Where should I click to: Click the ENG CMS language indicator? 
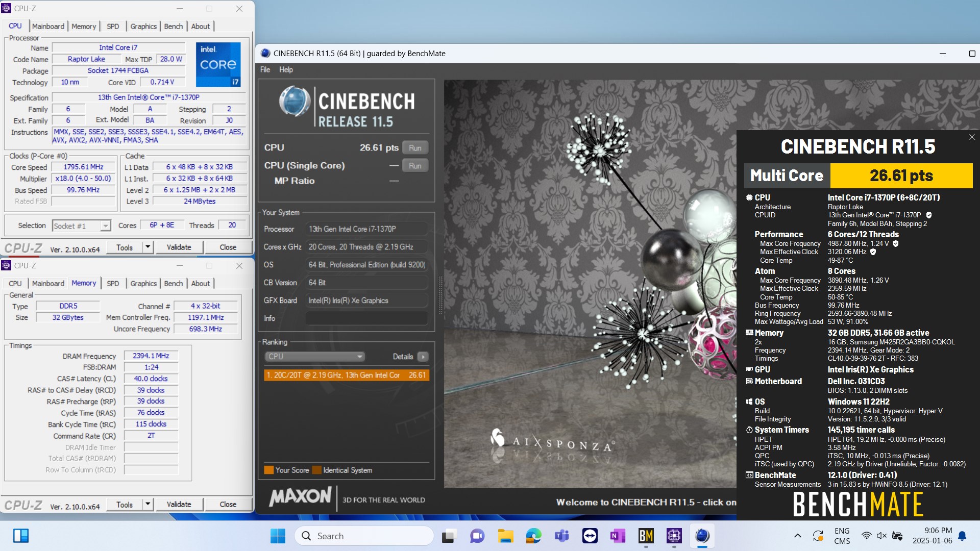(x=842, y=536)
